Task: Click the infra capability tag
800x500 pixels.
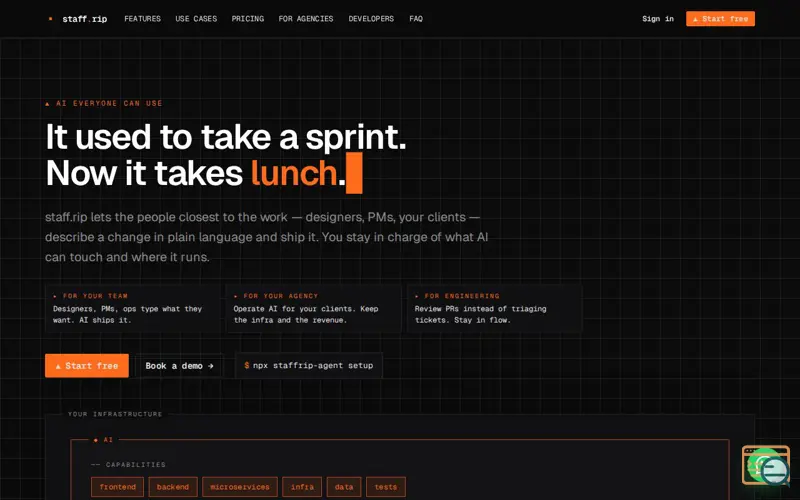Action: pos(302,487)
